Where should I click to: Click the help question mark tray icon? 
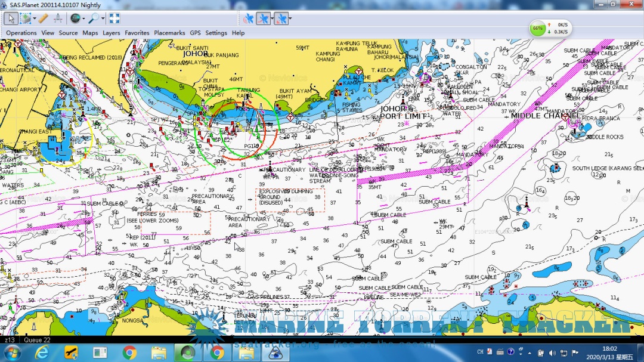(x=510, y=352)
